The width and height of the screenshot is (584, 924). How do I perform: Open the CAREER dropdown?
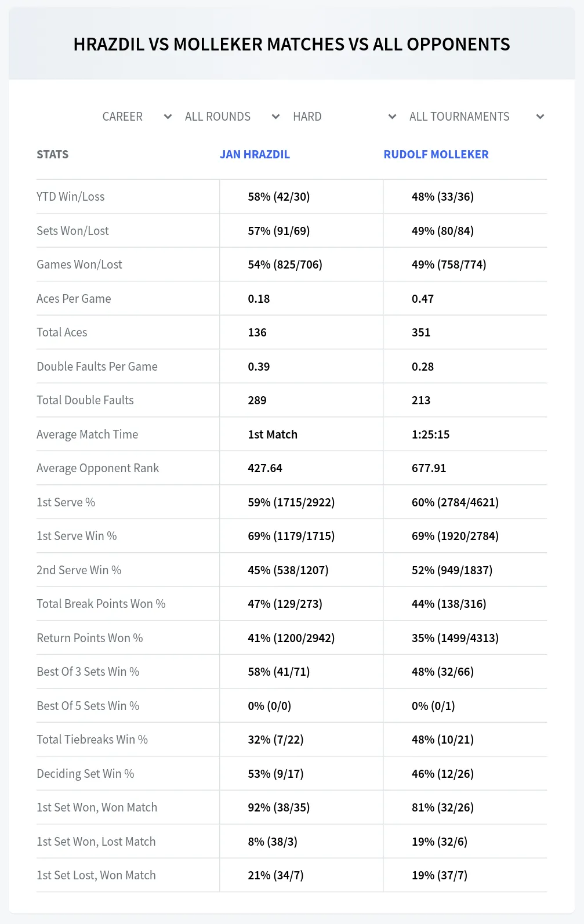click(137, 117)
